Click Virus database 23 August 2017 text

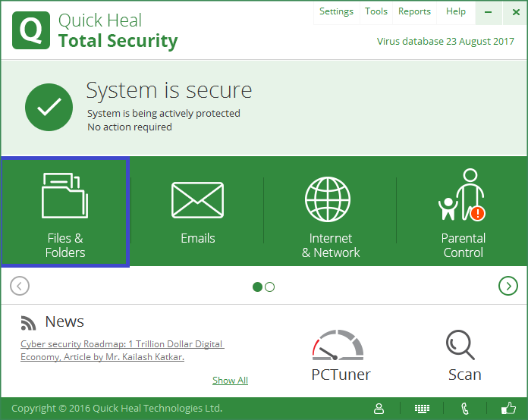(x=445, y=42)
